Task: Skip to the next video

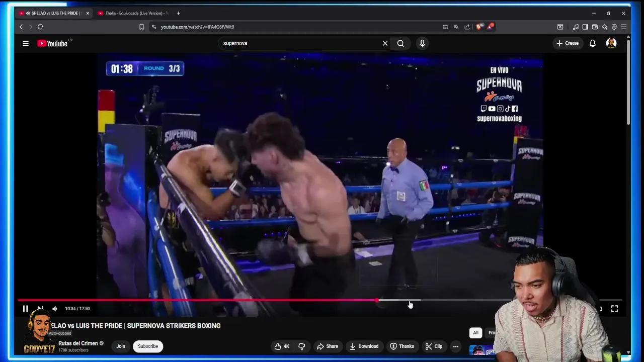Action: pyautogui.click(x=40, y=309)
